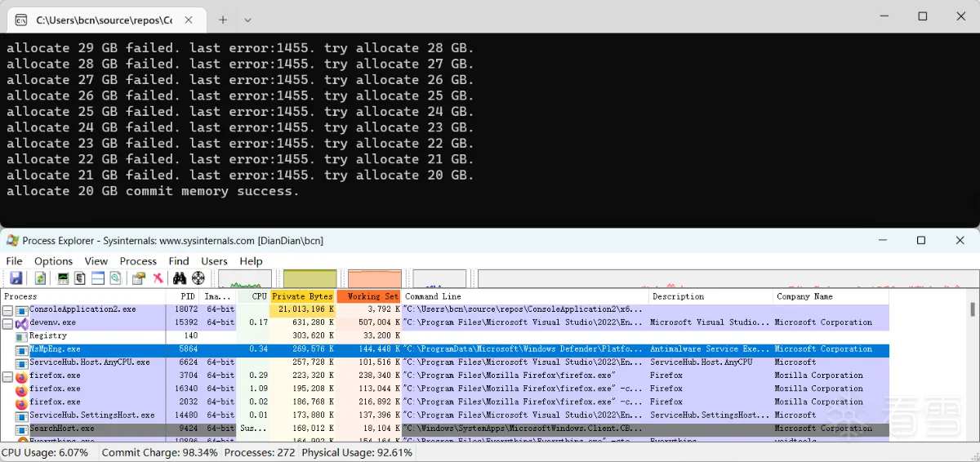This screenshot has height=462, width=980.
Task: Click the binoculars Find Handle icon
Action: point(180,278)
